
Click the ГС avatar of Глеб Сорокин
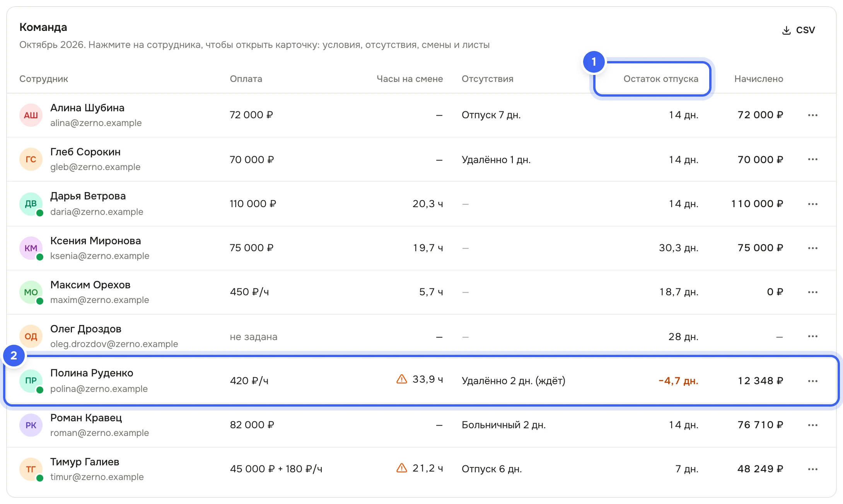click(31, 159)
